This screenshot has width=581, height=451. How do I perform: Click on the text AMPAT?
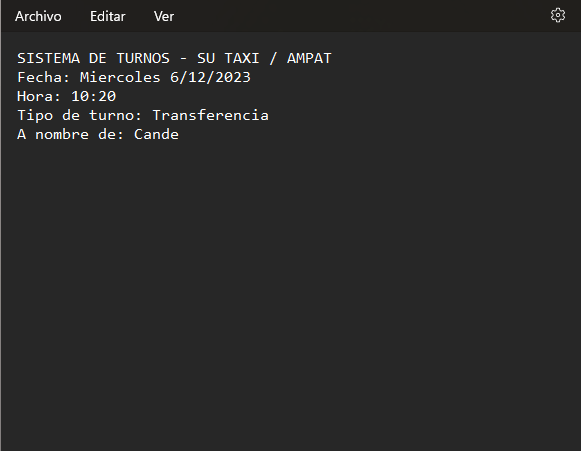pyautogui.click(x=309, y=58)
